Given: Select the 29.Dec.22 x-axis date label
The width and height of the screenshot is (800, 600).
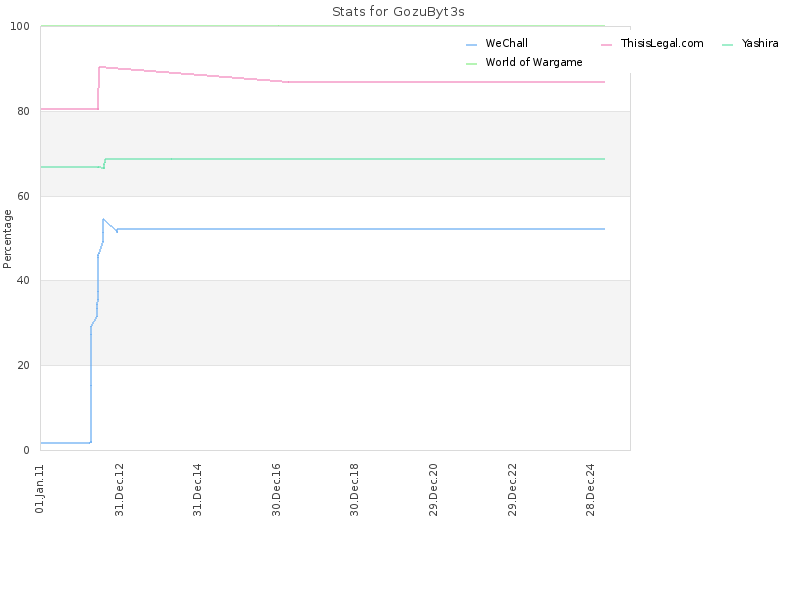Looking at the screenshot, I should click(x=512, y=489).
